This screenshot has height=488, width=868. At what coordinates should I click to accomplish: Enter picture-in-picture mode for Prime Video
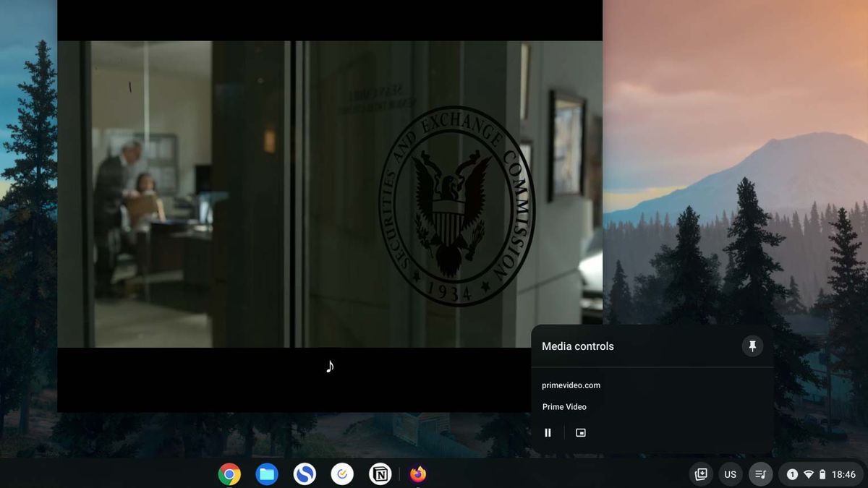pos(580,432)
